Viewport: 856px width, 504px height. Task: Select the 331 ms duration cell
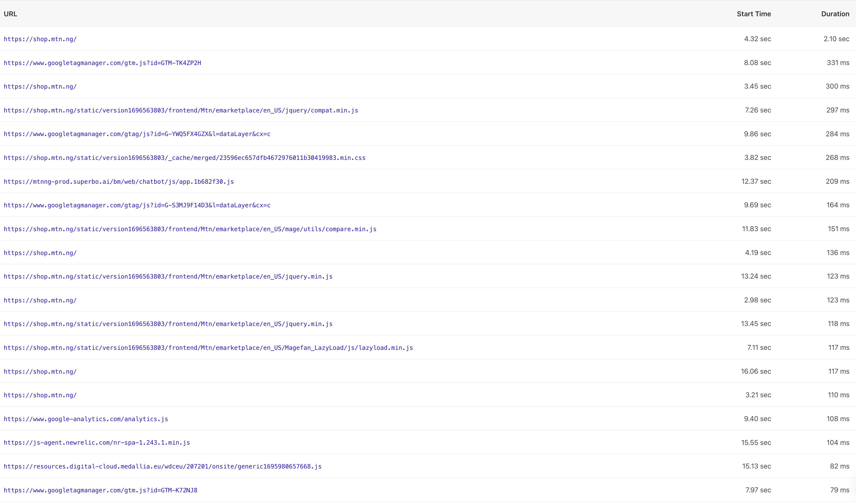[838, 63]
